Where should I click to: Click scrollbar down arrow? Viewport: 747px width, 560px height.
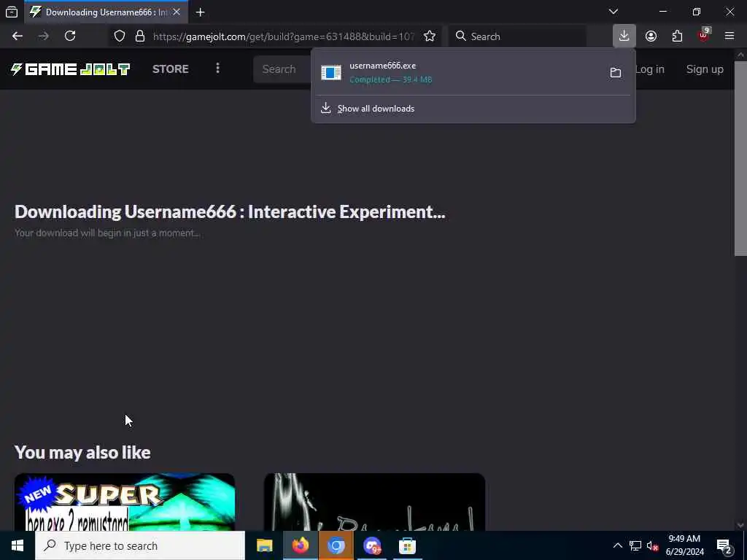tap(740, 525)
